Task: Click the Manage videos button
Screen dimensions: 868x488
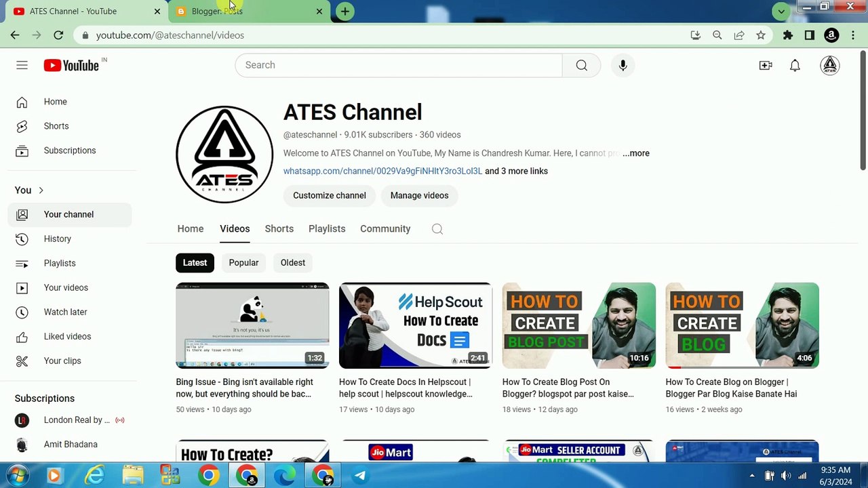Action: [419, 196]
